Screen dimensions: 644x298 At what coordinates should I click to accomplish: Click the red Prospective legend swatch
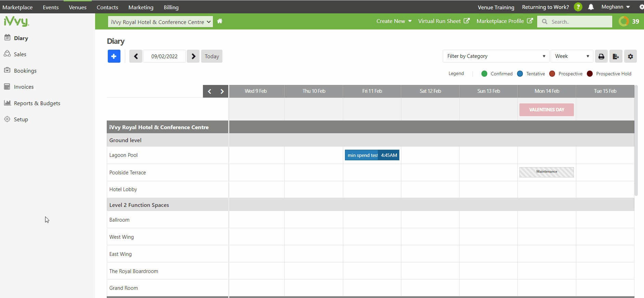coord(552,74)
